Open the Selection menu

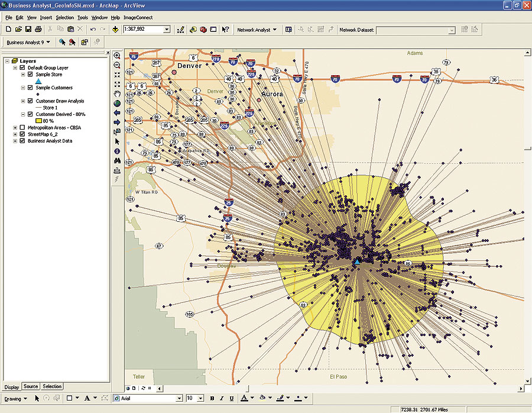[x=64, y=17]
